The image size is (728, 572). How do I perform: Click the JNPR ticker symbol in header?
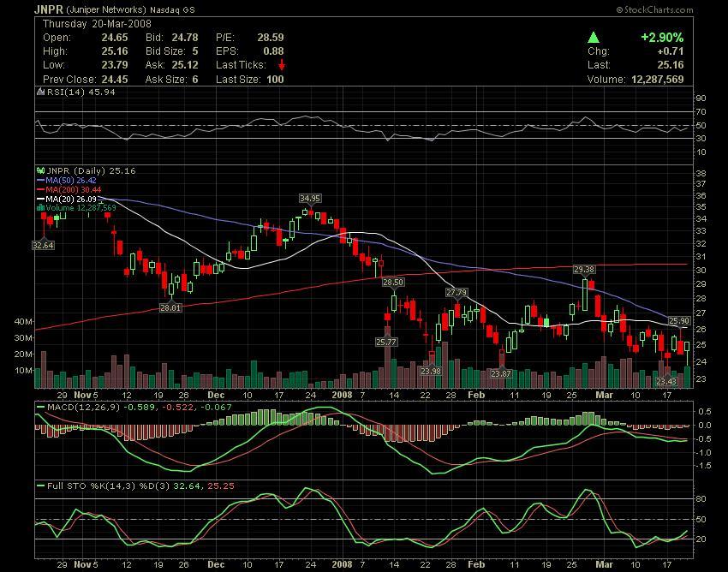point(49,9)
